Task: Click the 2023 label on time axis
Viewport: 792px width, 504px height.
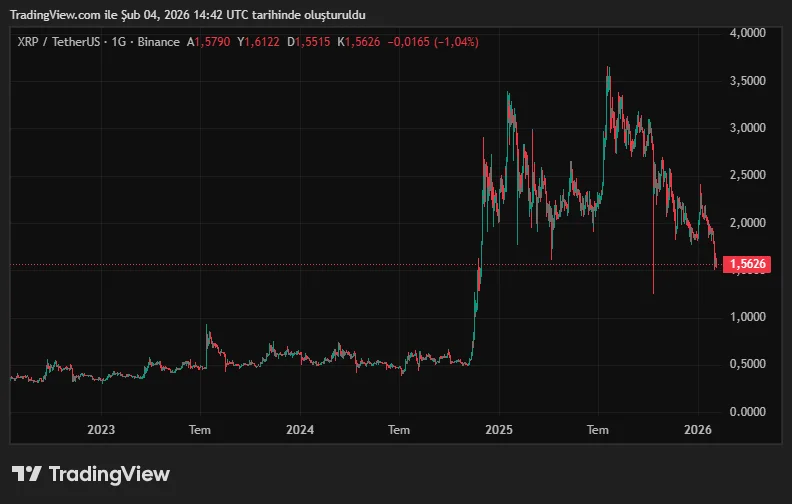Action: [x=101, y=430]
